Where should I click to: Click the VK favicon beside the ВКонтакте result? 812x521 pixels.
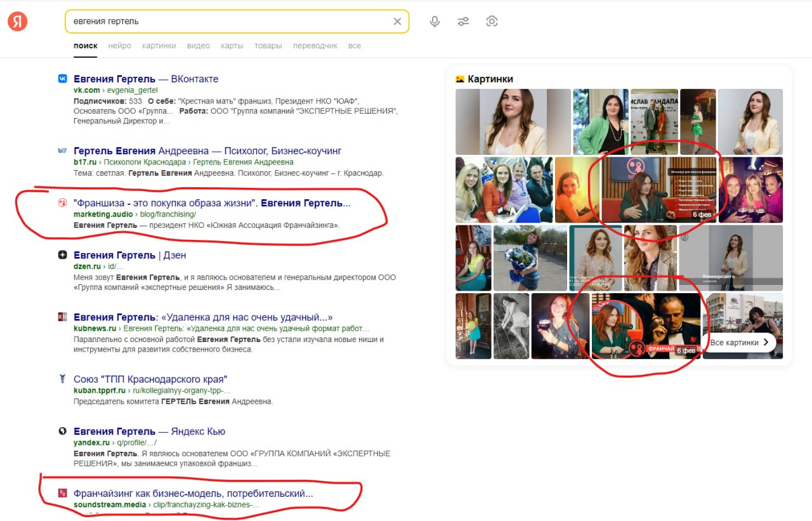(62, 79)
